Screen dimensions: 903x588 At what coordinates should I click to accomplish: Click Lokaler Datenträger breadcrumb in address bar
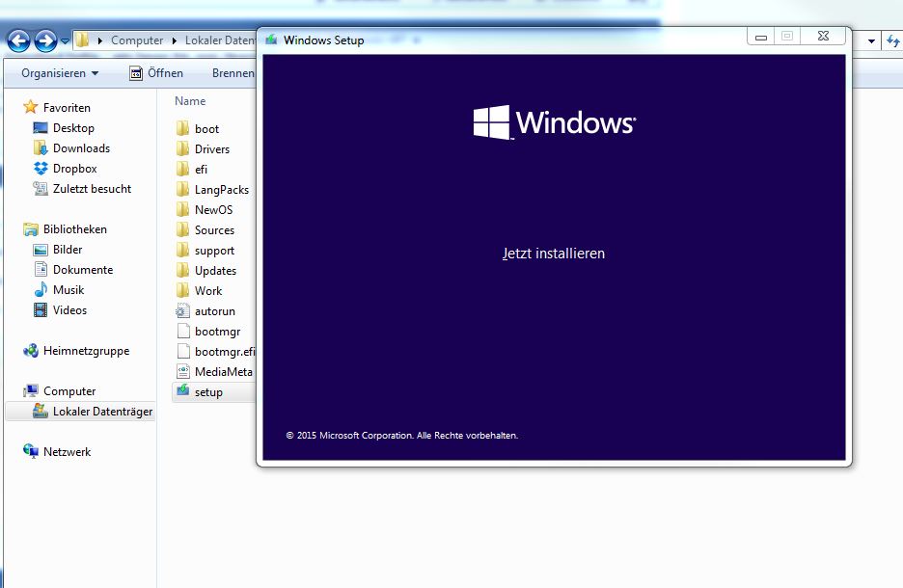coord(220,40)
